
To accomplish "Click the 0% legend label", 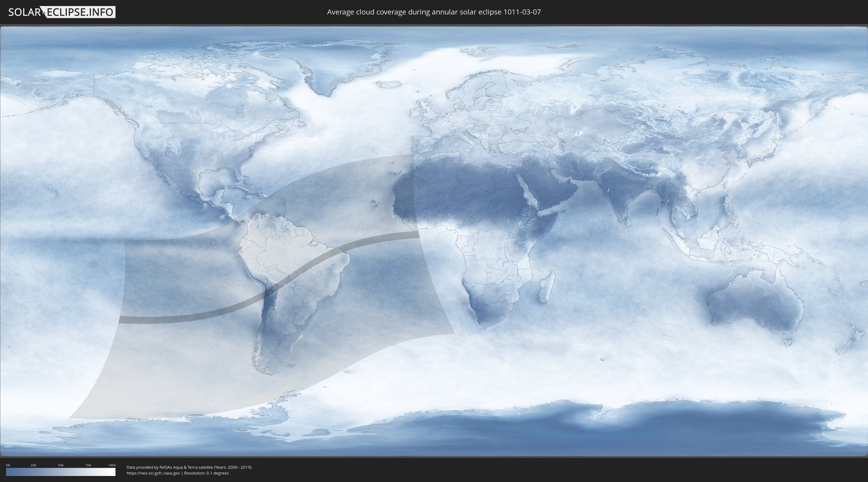I will (8, 465).
